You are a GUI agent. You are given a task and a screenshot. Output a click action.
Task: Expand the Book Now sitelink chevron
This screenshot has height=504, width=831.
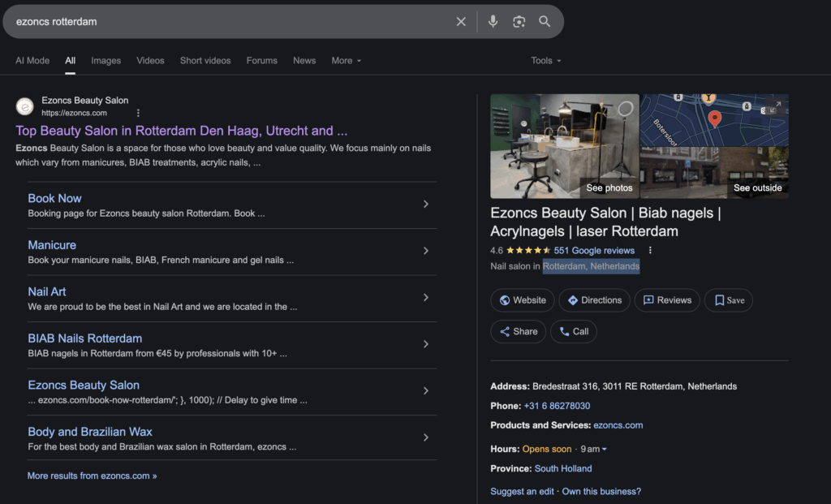click(x=426, y=205)
